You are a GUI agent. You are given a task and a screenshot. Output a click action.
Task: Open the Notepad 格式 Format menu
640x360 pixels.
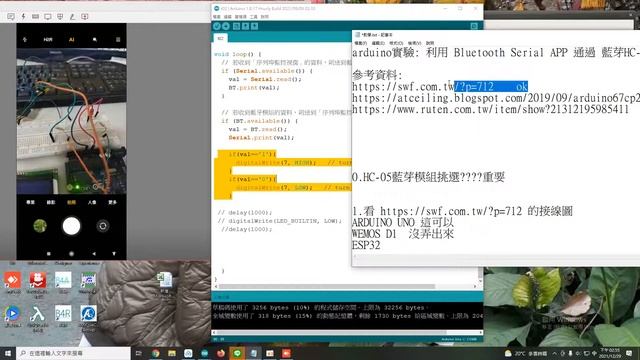pyautogui.click(x=396, y=43)
